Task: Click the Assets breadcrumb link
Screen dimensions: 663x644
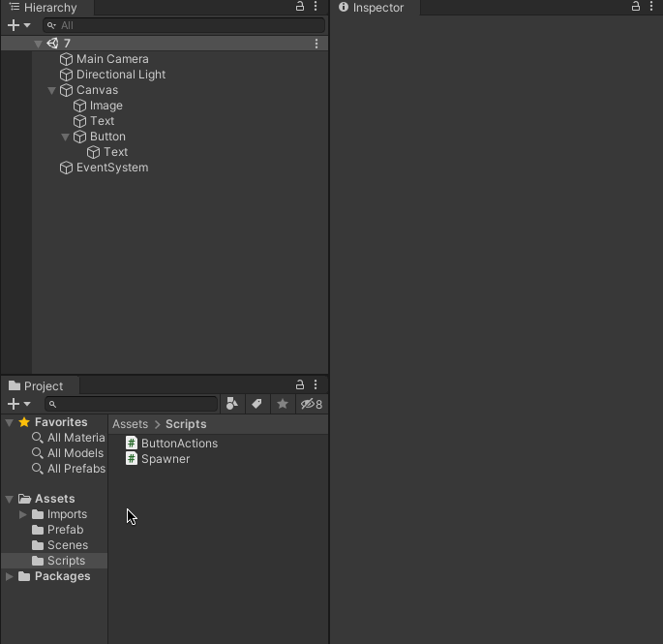Action: pyautogui.click(x=130, y=424)
